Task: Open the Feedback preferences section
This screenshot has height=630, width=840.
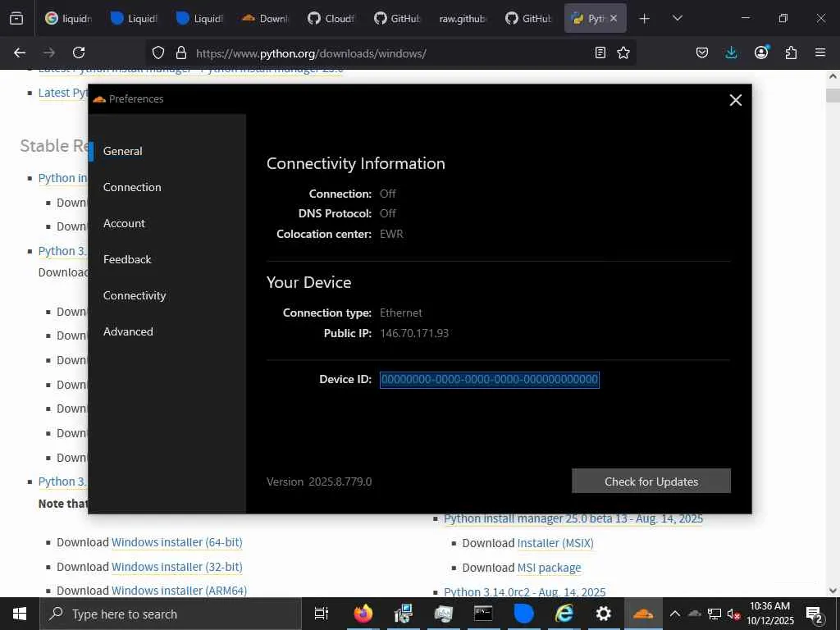Action: [x=127, y=259]
